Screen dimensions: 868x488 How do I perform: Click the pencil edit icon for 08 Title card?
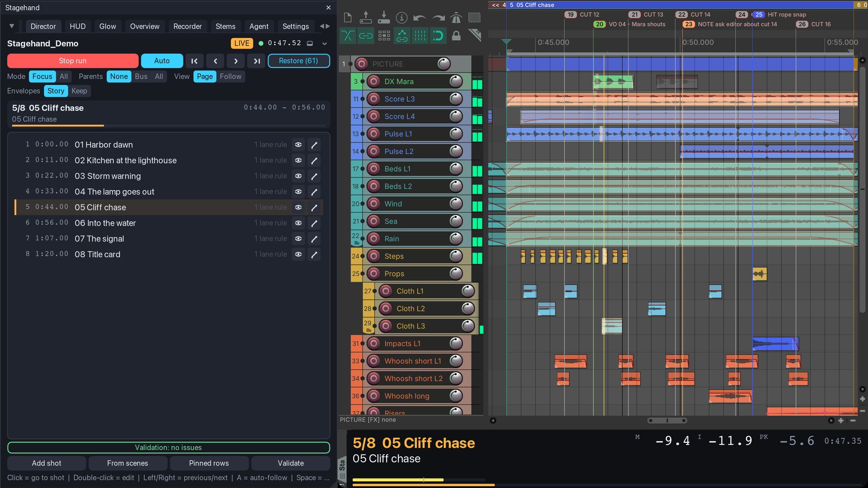pos(314,254)
